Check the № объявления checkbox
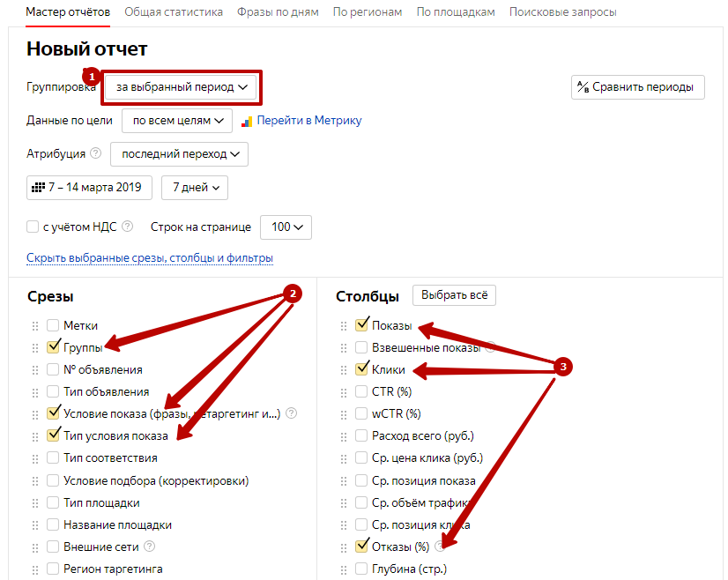 (x=53, y=369)
